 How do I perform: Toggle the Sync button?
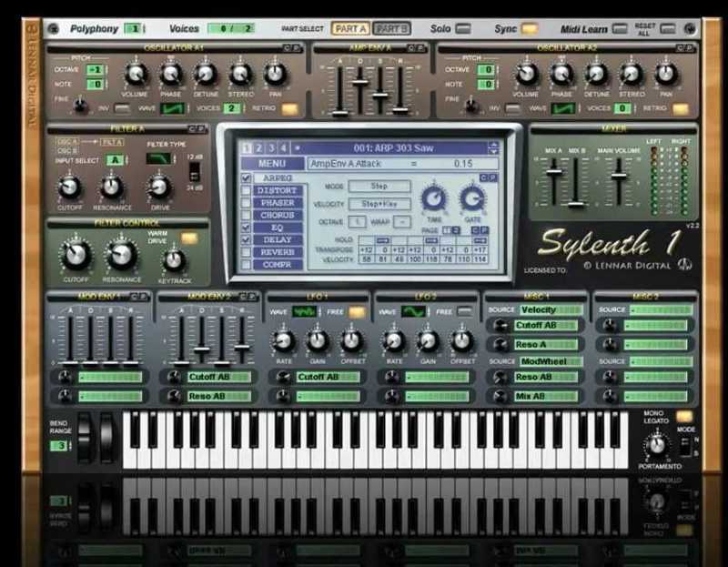click(530, 29)
